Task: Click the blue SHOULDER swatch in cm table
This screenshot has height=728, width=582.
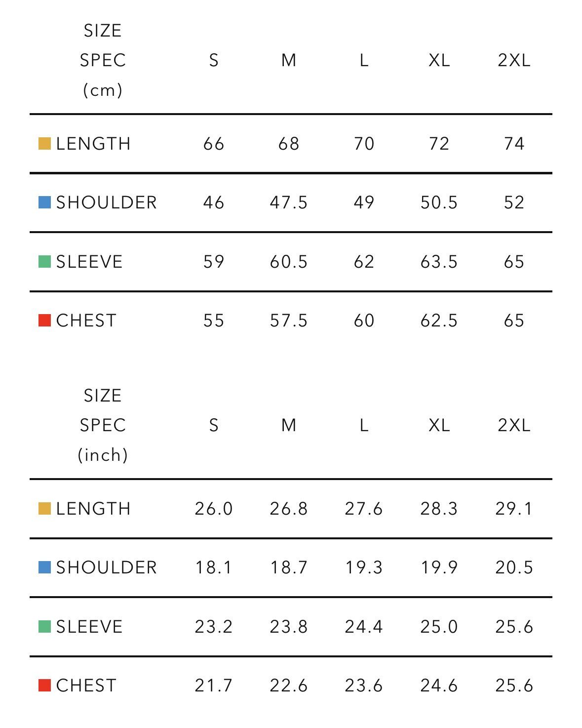Action: (x=44, y=202)
